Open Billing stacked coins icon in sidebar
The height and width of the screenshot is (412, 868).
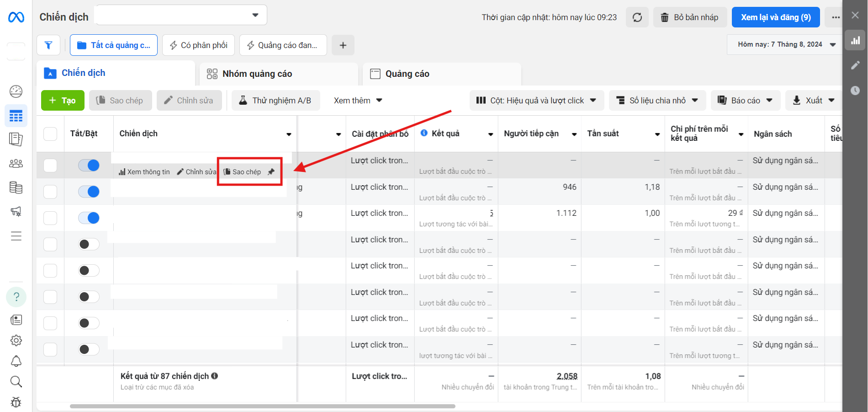click(16, 187)
